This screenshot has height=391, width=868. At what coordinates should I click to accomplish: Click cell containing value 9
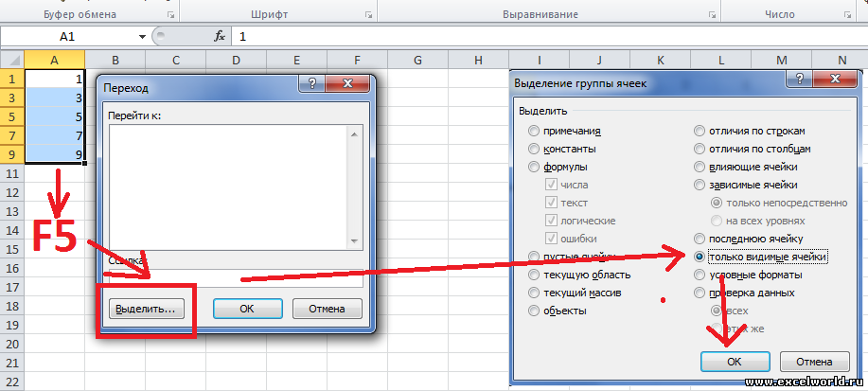click(54, 154)
